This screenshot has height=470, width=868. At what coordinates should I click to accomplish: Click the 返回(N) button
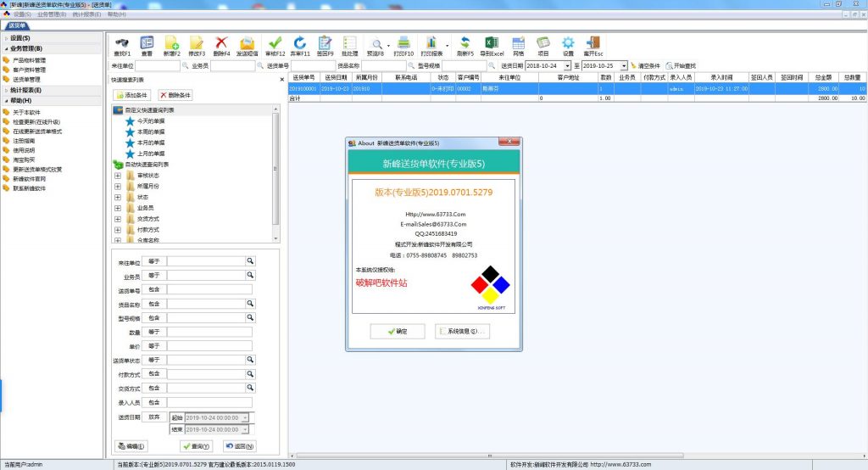[x=239, y=446]
